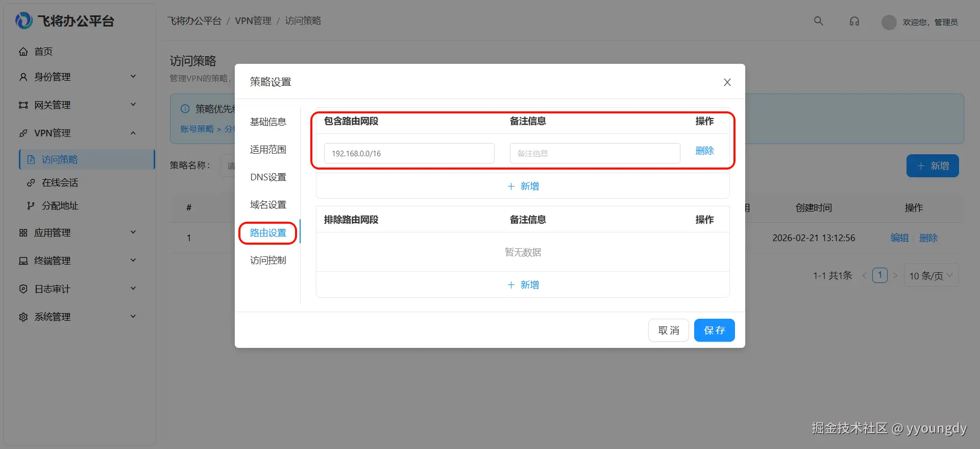Screen dimensions: 980x449
Task: Click the 身份管理 person icon
Action: click(23, 77)
